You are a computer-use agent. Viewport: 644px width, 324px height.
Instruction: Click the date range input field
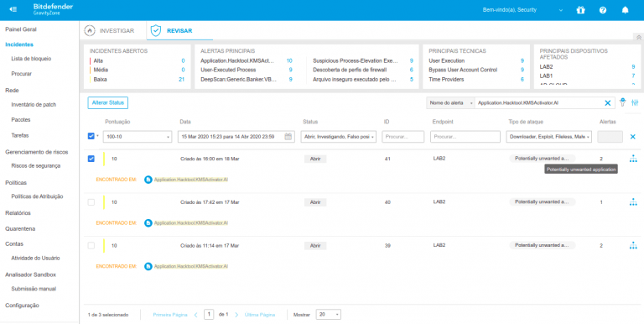(236, 137)
